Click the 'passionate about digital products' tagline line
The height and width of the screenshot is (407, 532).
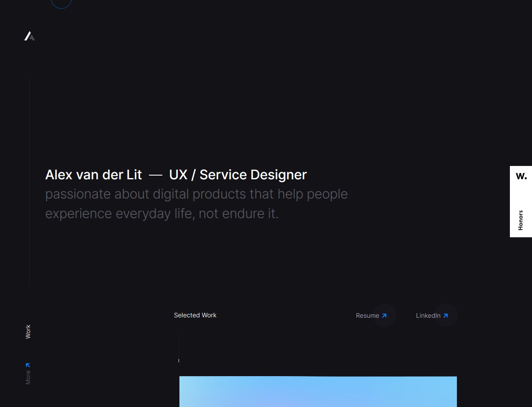click(x=196, y=194)
